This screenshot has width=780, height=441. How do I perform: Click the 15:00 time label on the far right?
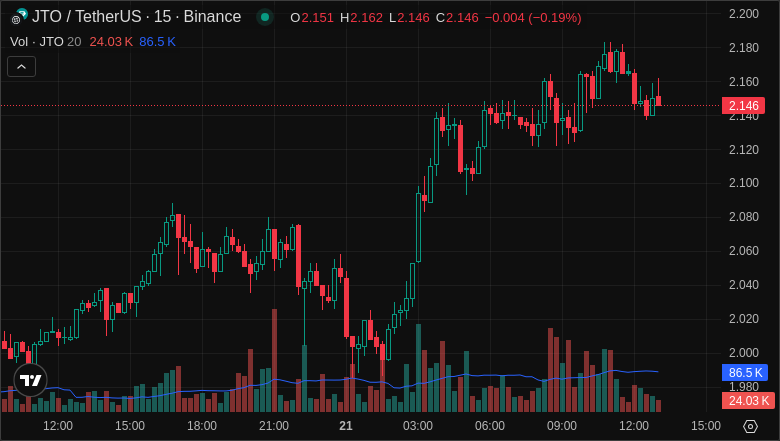(705, 426)
